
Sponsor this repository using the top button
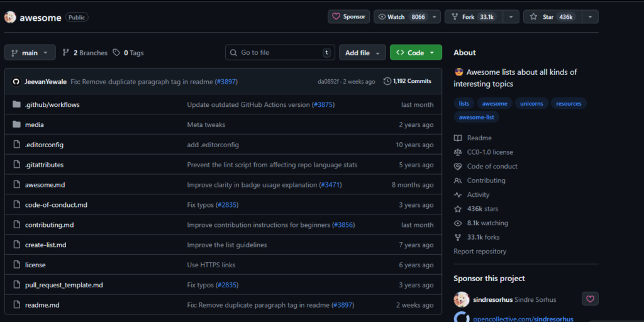tap(348, 17)
